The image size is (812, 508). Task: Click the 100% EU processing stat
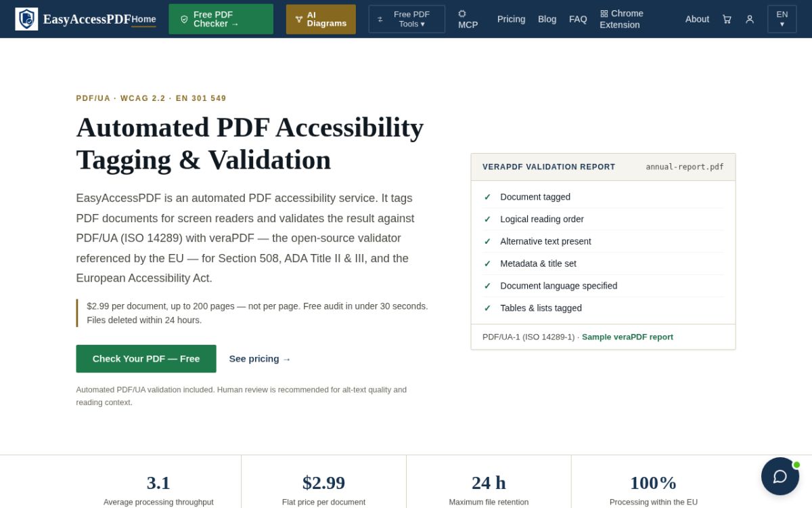(x=654, y=482)
